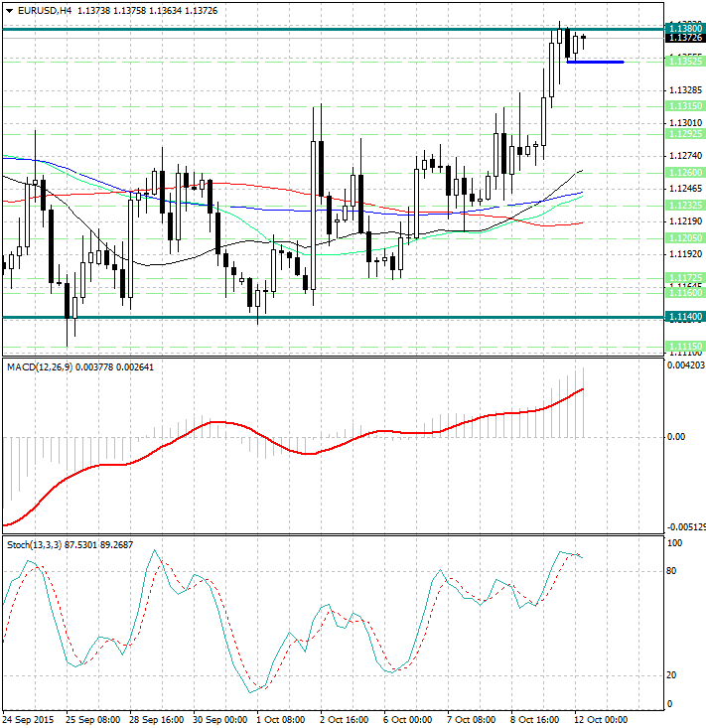Click the 30 Sep 00:00 time label
This screenshot has height=728, width=706.
click(x=220, y=720)
